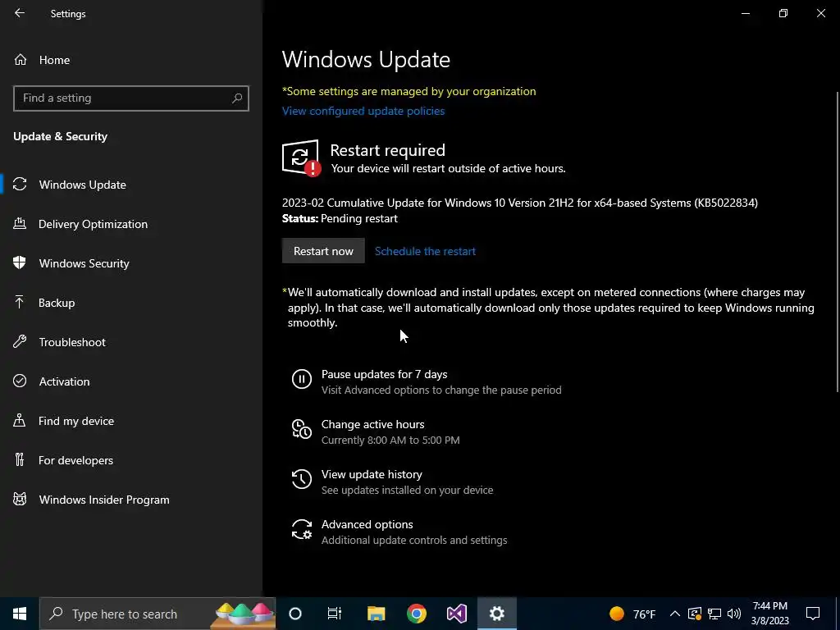Click the vertical scrollbar in Settings
The width and height of the screenshot is (840, 630).
pyautogui.click(x=838, y=241)
